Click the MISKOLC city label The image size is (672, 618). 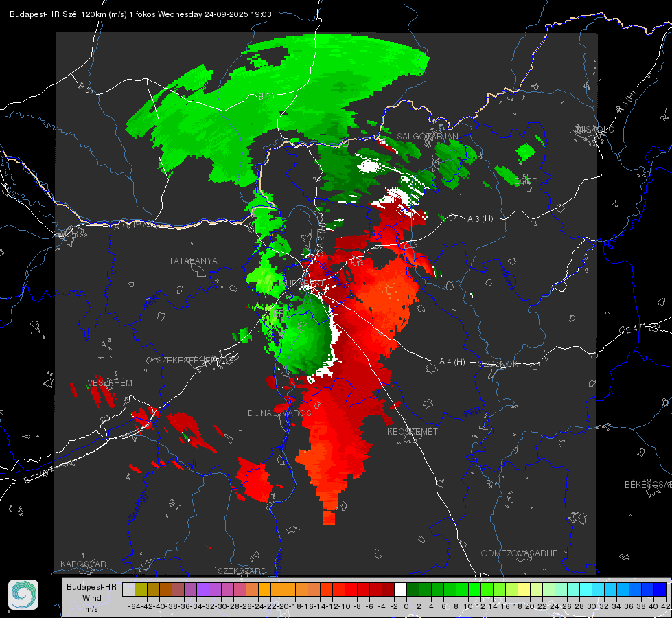[595, 129]
